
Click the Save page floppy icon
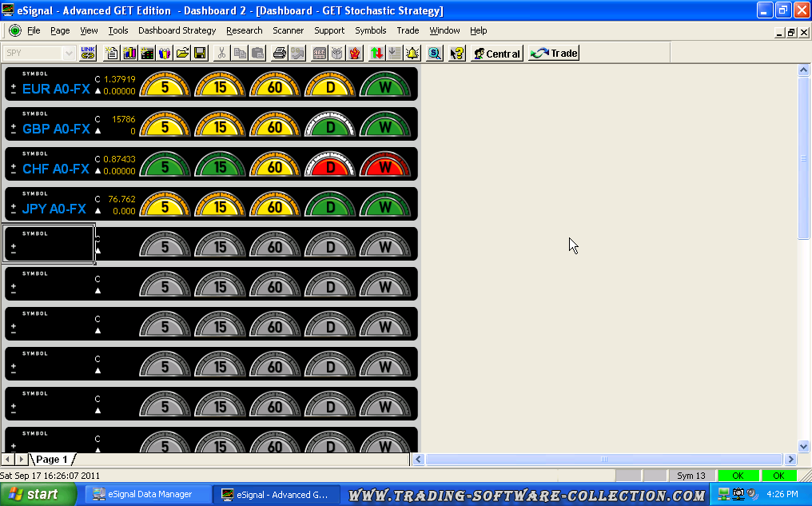tap(200, 54)
